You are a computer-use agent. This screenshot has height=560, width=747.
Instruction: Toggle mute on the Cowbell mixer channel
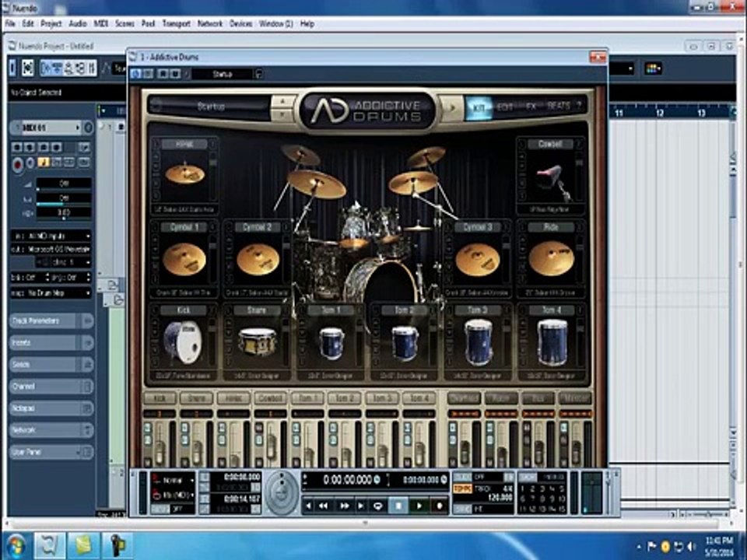(258, 461)
